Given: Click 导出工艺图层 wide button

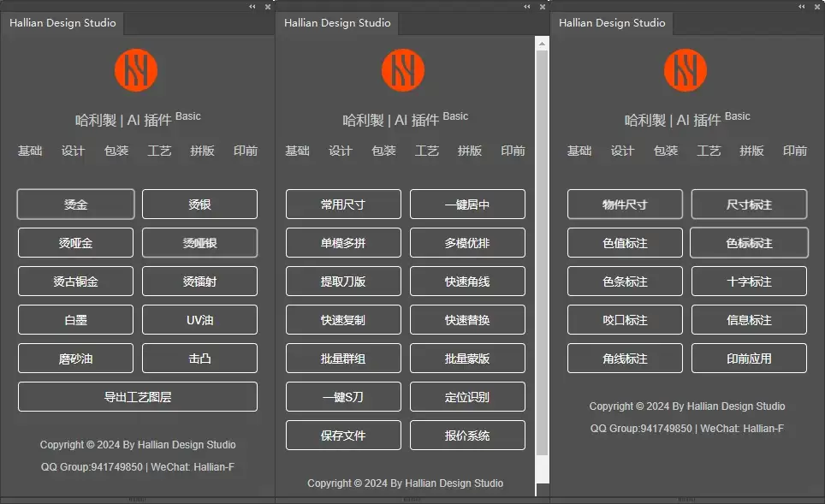Looking at the screenshot, I should [138, 397].
